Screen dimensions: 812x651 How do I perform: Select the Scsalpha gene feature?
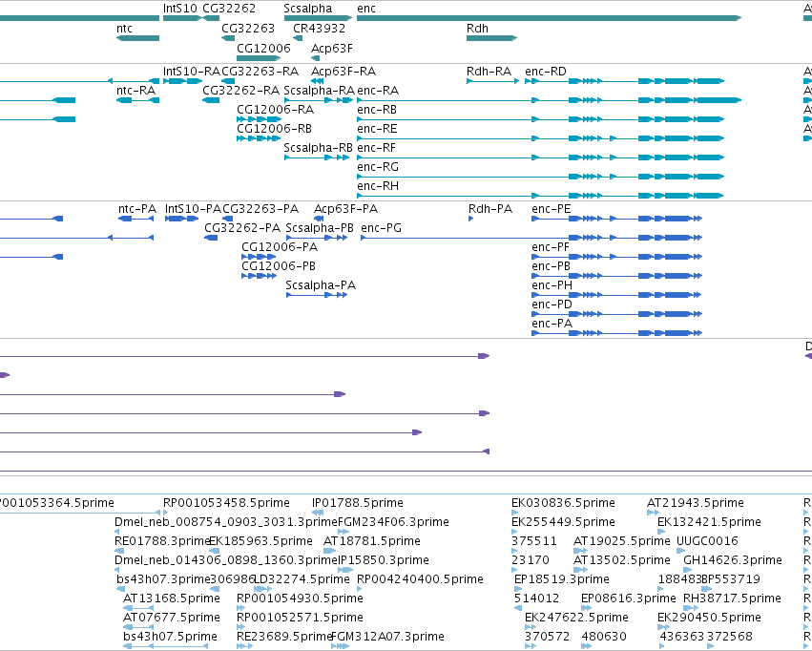click(x=318, y=18)
